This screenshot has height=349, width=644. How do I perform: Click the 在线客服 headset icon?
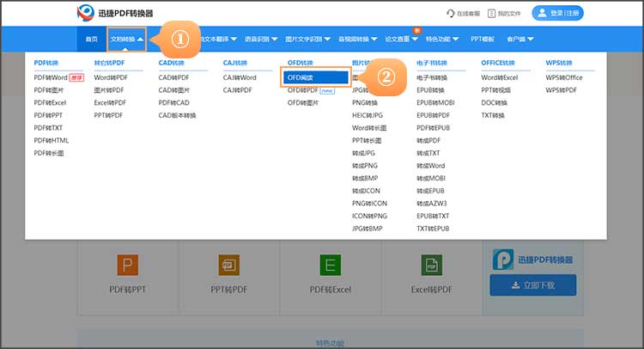[451, 14]
